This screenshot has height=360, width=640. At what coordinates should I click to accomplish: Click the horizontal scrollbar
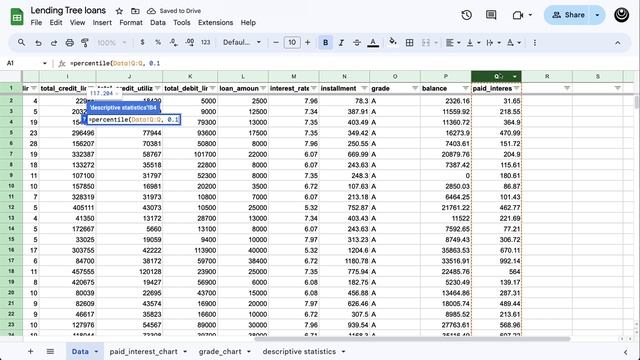click(x=412, y=339)
